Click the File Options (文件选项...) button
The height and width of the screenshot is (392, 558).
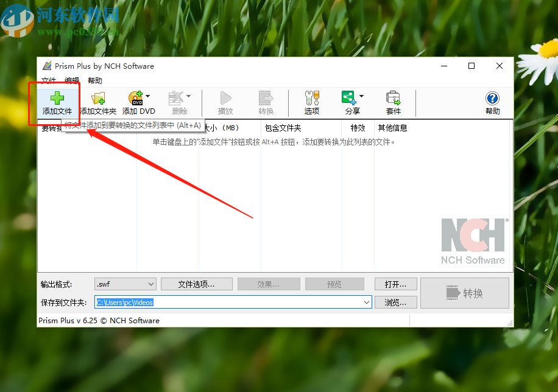[x=196, y=284]
